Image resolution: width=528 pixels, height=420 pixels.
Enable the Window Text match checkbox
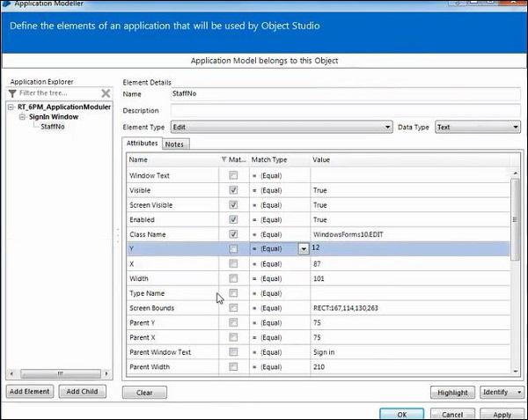click(x=233, y=175)
